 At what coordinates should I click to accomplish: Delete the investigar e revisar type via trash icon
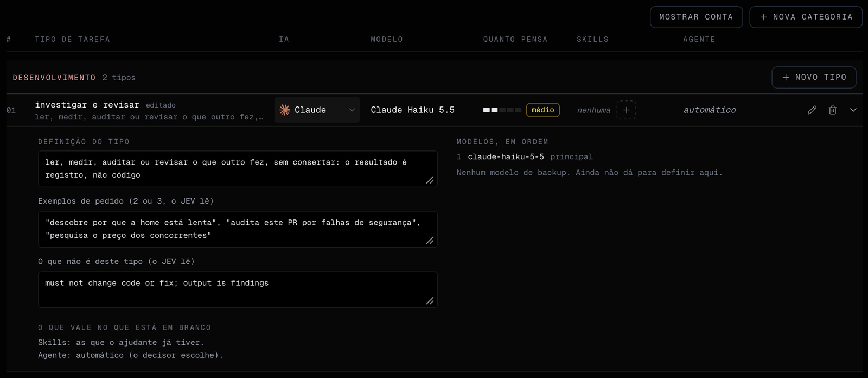(x=833, y=110)
